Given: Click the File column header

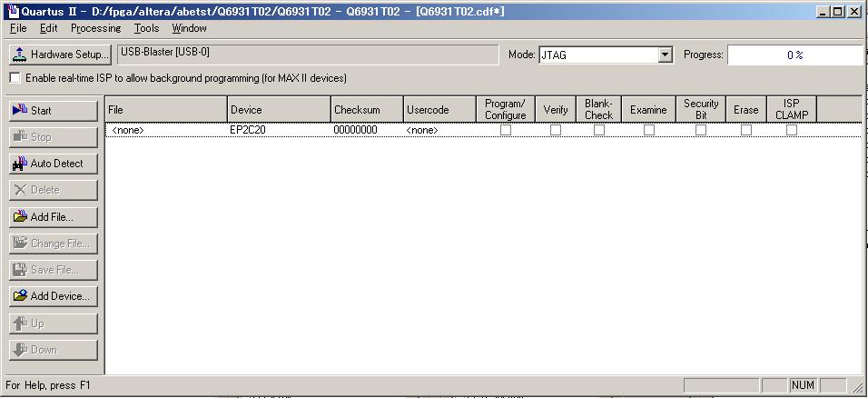Looking at the screenshot, I should [x=166, y=109].
